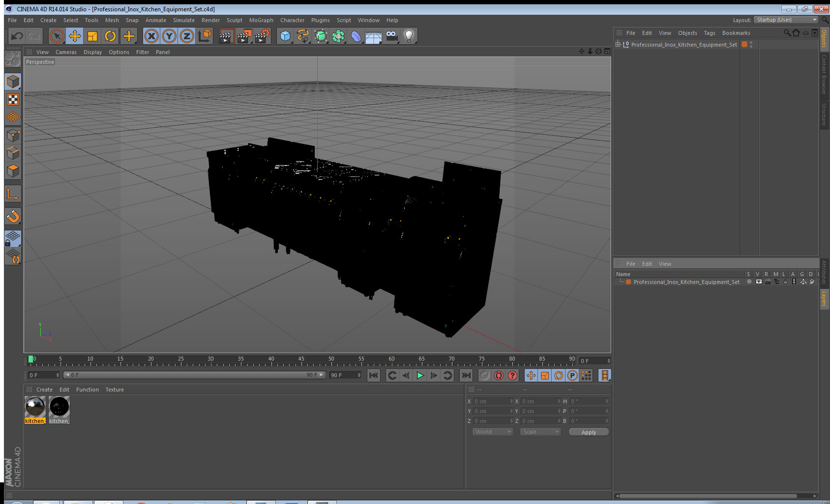This screenshot has width=830, height=504.
Task: Switch to Texture mode checkerboard icon
Action: (13, 100)
